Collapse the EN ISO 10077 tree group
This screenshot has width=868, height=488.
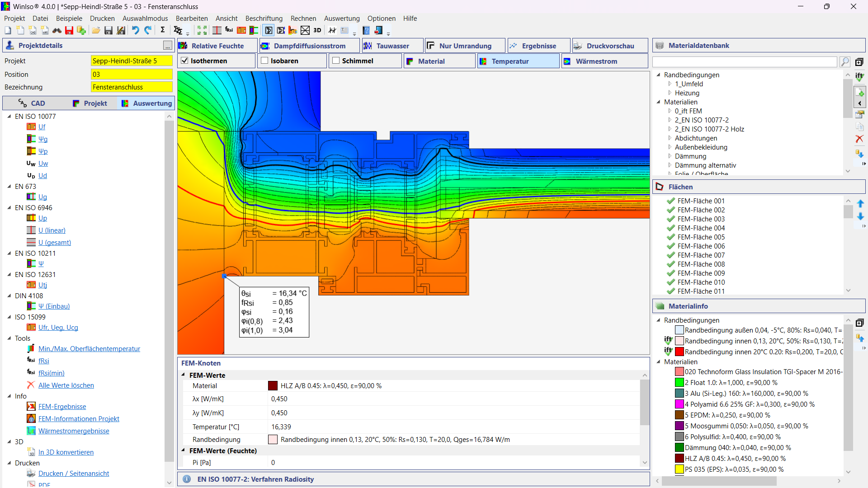pos(9,117)
